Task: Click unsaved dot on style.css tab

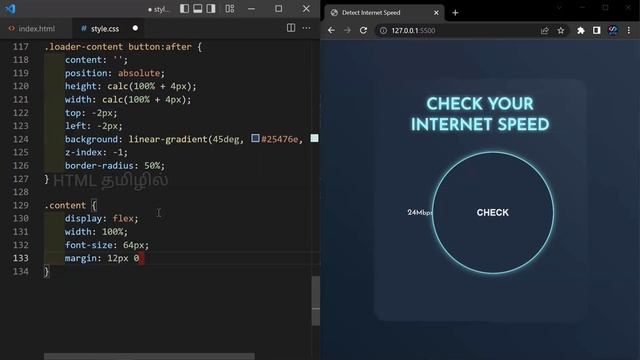Action: point(135,28)
